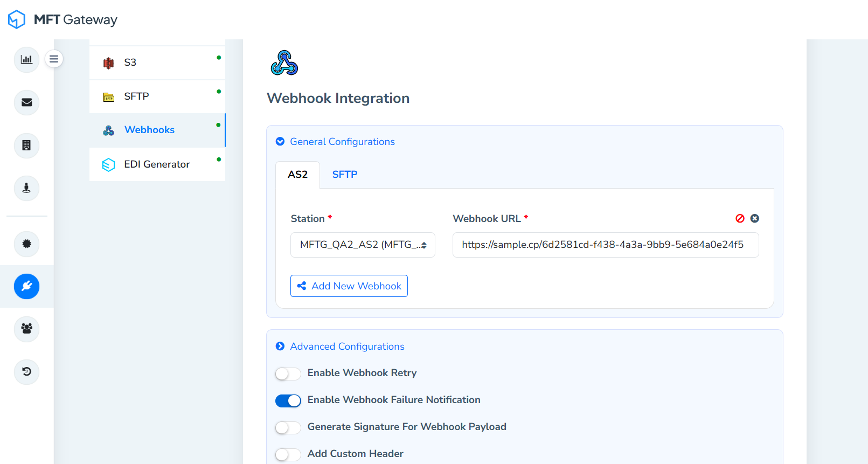Enable the Webhook Retry toggle
The height and width of the screenshot is (464, 868).
(288, 373)
